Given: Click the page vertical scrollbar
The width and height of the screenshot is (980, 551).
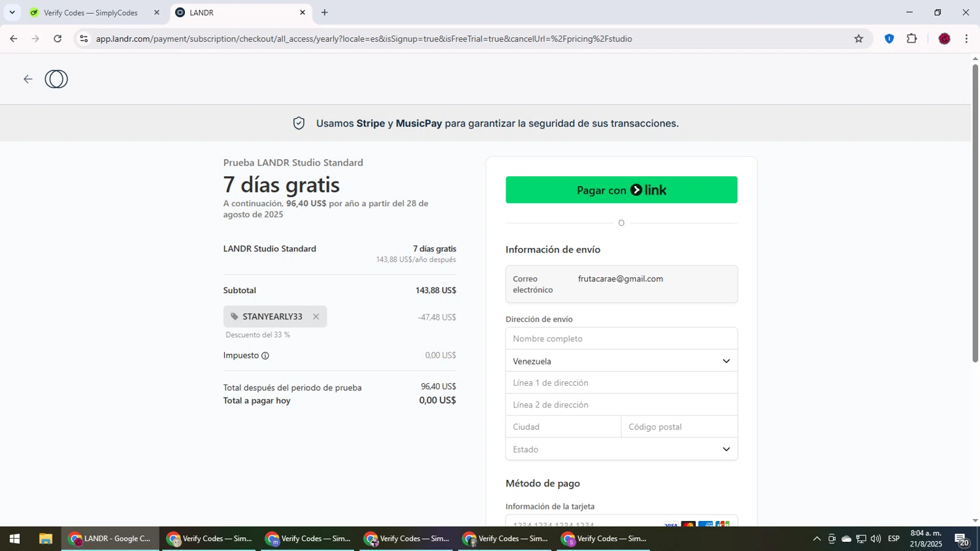Looking at the screenshot, I should (975, 212).
